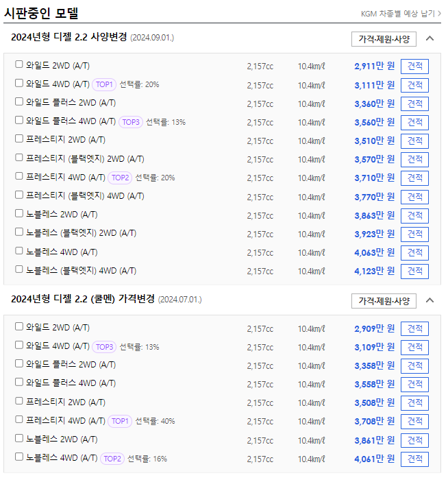
Task: Check 쿨멘 와일드 플러스 2WD priced 3,358만 원
Action: click(x=19, y=363)
